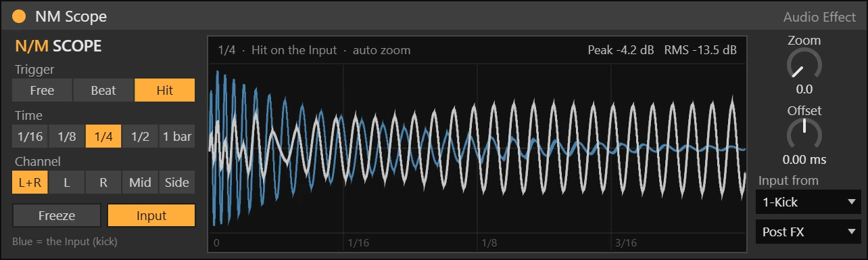This screenshot has height=260, width=868.
Task: Click the 'Hit on the Input' status text
Action: click(x=294, y=50)
